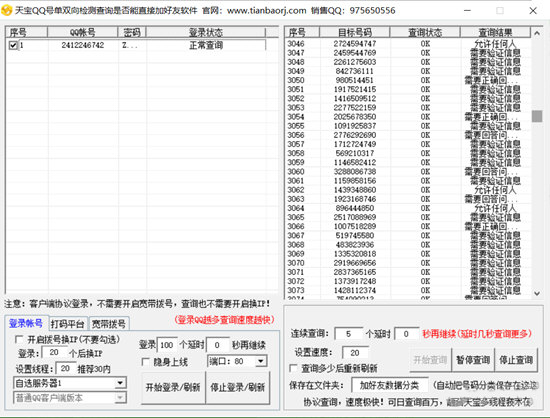Open the 端口: 80 dropdown
Image resolution: width=550 pixels, height=418 pixels.
261,361
